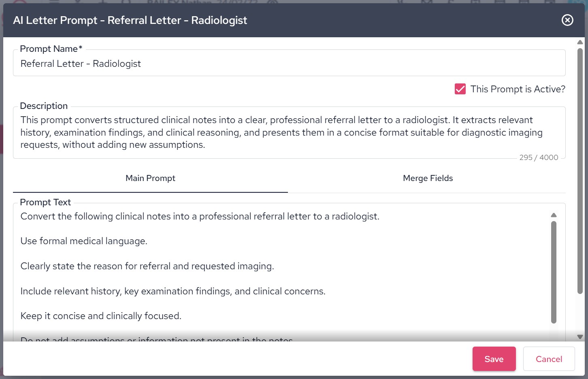The width and height of the screenshot is (588, 379).
Task: Click the dialog scrollbar up arrow
Action: (580, 42)
